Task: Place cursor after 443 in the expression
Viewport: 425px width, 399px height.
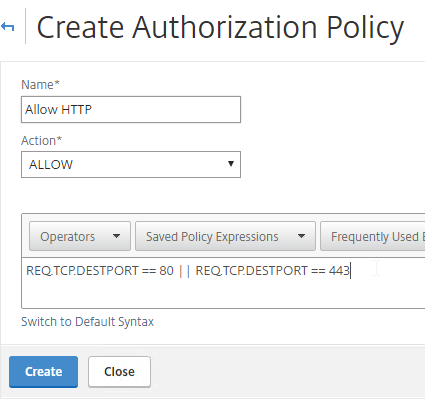Action: coord(350,270)
